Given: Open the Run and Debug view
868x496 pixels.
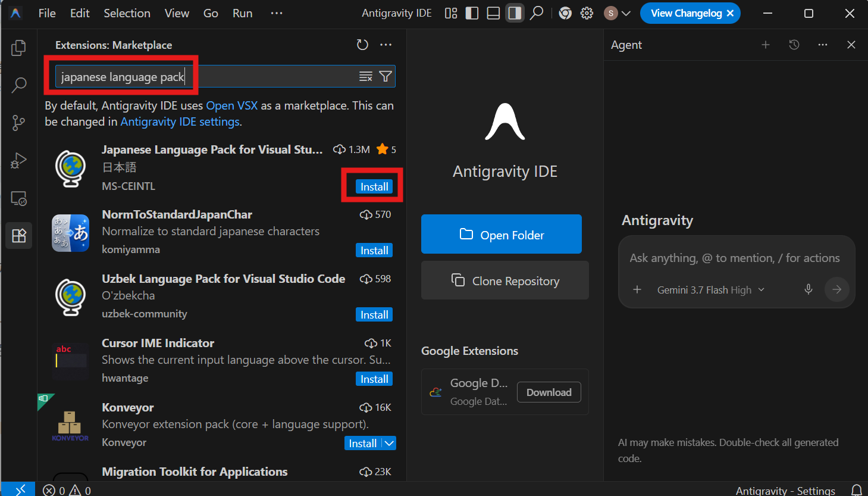Looking at the screenshot, I should click(x=19, y=161).
